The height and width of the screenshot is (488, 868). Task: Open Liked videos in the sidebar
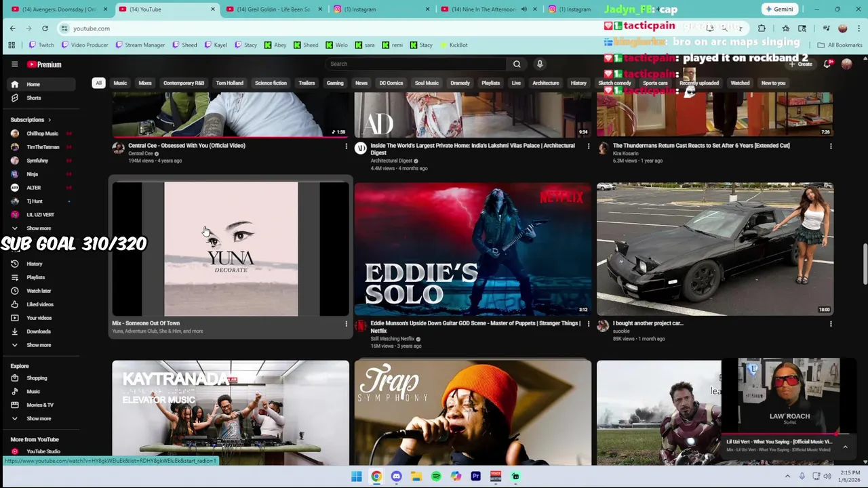(x=41, y=304)
